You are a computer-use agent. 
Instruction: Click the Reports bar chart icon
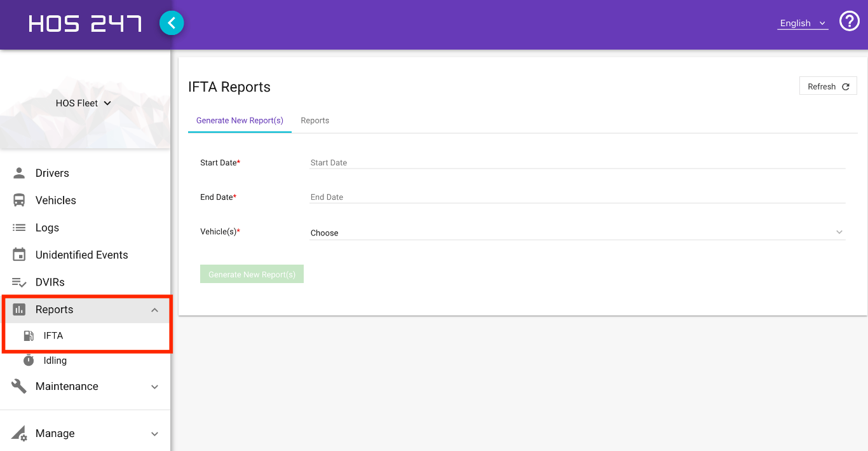(x=19, y=310)
